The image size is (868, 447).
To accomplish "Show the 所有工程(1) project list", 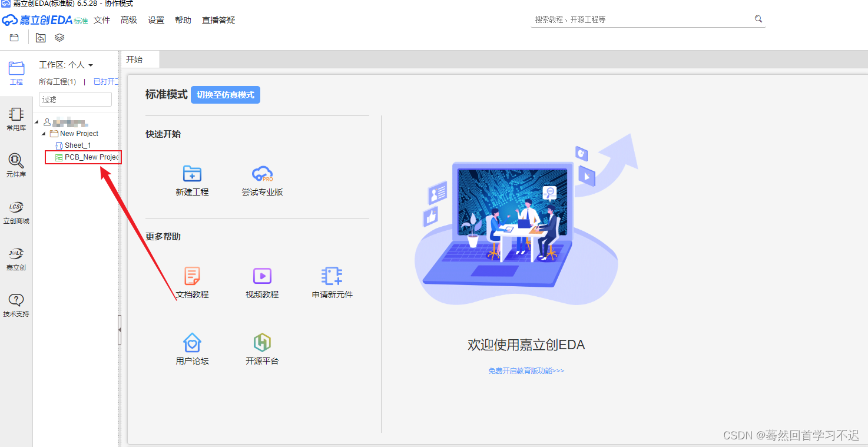I will coord(57,82).
